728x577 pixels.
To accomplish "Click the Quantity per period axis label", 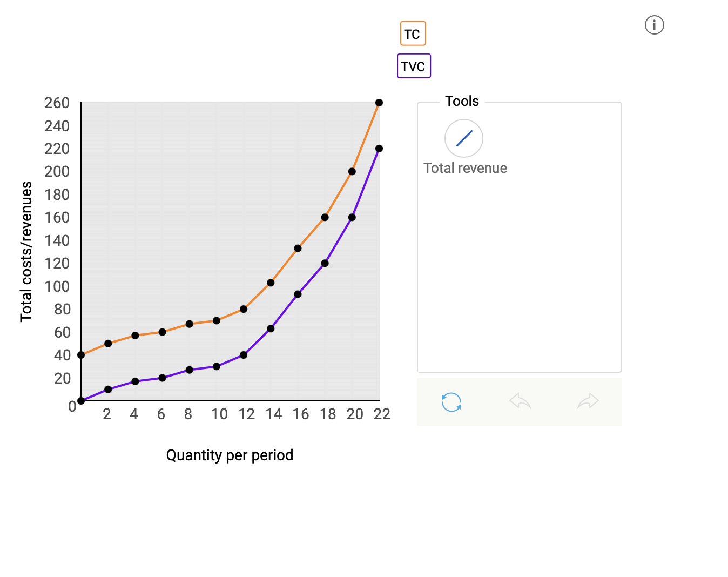I will click(x=230, y=455).
